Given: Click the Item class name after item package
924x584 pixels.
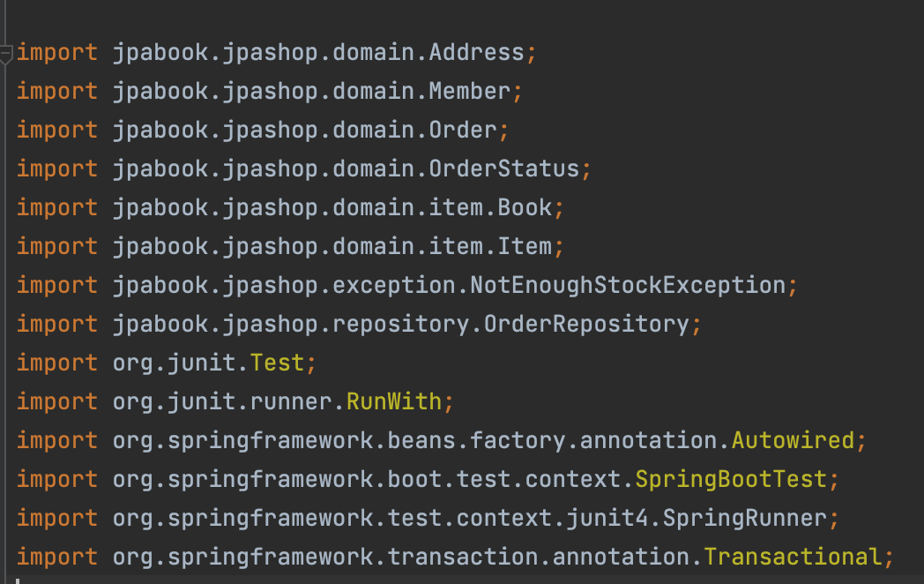Looking at the screenshot, I should coord(525,247).
